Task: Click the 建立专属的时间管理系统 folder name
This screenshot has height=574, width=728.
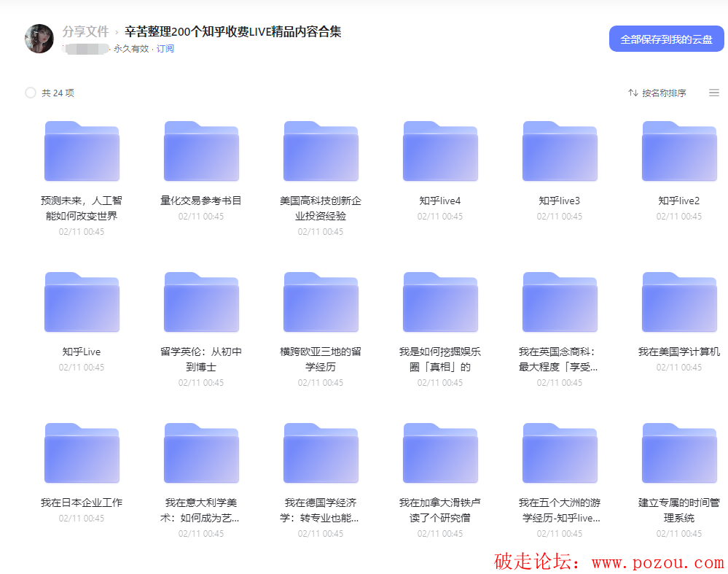Action: tap(679, 511)
